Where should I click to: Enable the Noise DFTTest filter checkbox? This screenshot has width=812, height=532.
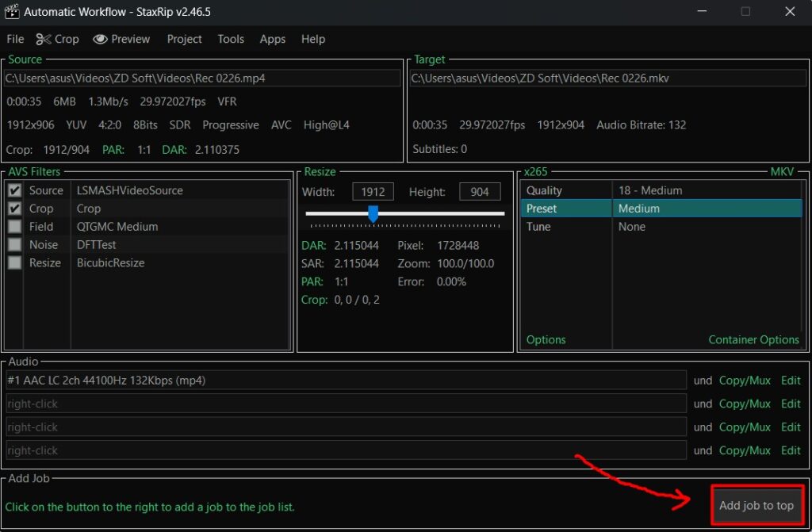click(x=14, y=245)
